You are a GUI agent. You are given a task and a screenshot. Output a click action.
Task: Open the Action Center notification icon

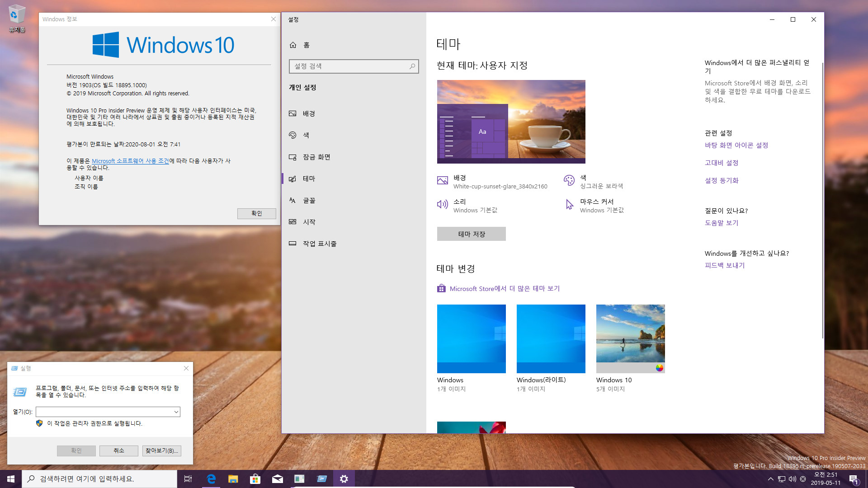pos(854,479)
